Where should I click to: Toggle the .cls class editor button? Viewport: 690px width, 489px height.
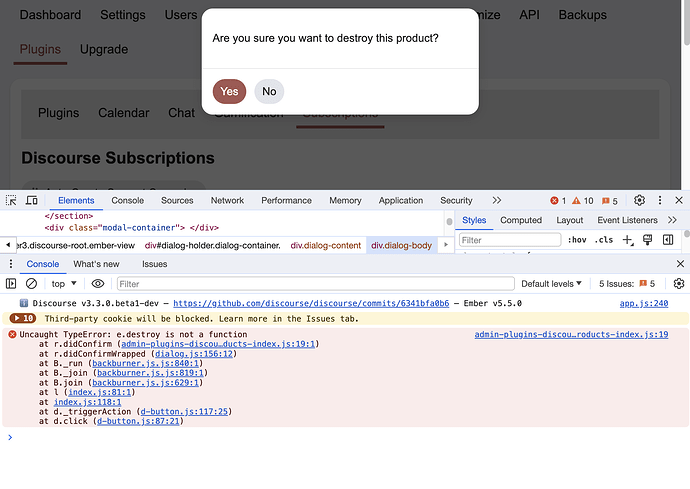pyautogui.click(x=604, y=240)
